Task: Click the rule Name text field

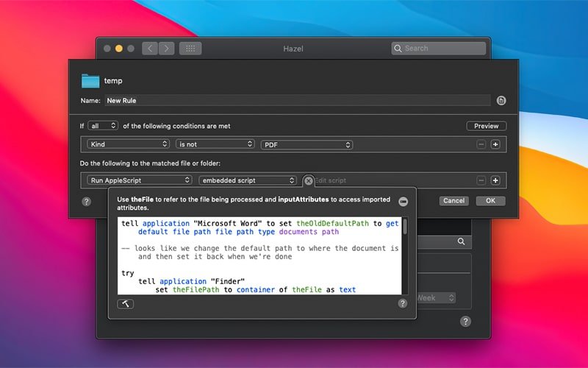Action: coord(297,101)
